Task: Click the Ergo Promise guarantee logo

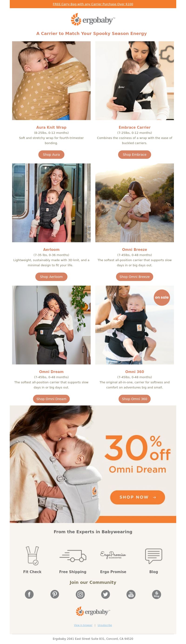Action: click(113, 555)
